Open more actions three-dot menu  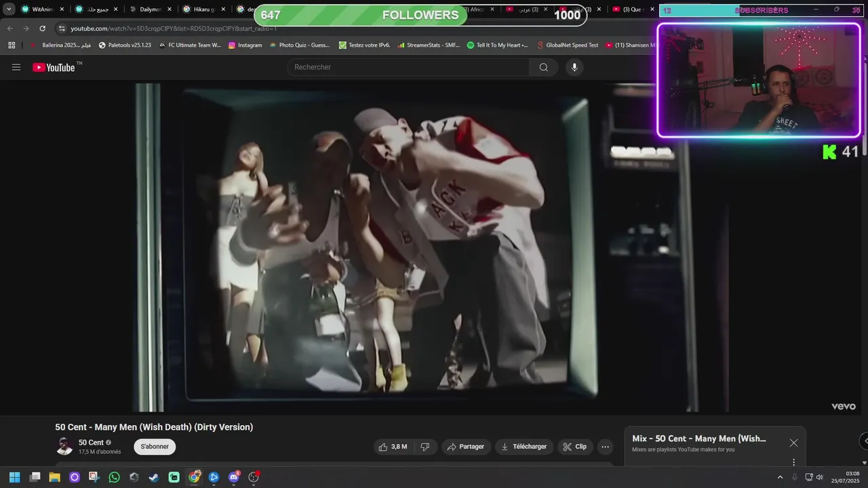click(605, 447)
